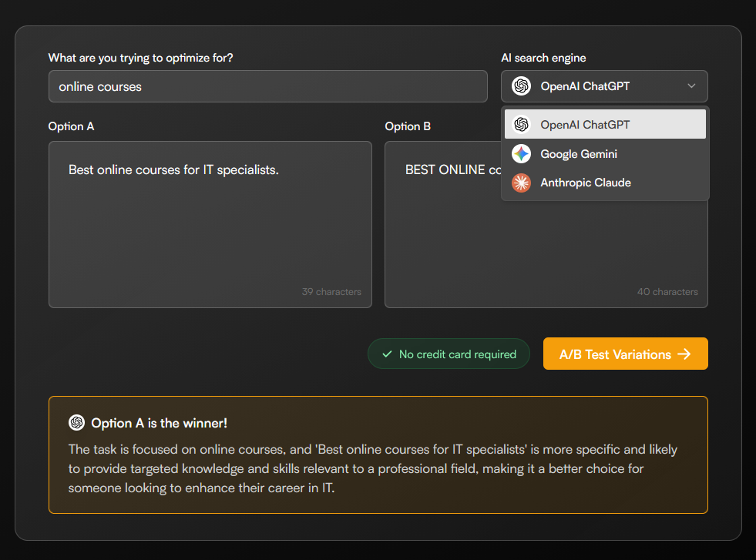Click the 39 characters counter
Screen dimensions: 756x560
click(331, 292)
